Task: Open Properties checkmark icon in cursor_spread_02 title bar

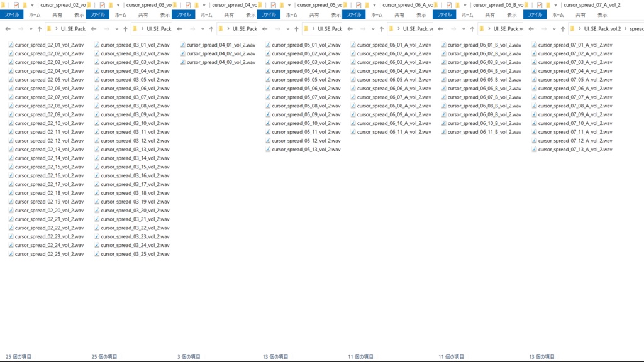Action: [x=16, y=5]
